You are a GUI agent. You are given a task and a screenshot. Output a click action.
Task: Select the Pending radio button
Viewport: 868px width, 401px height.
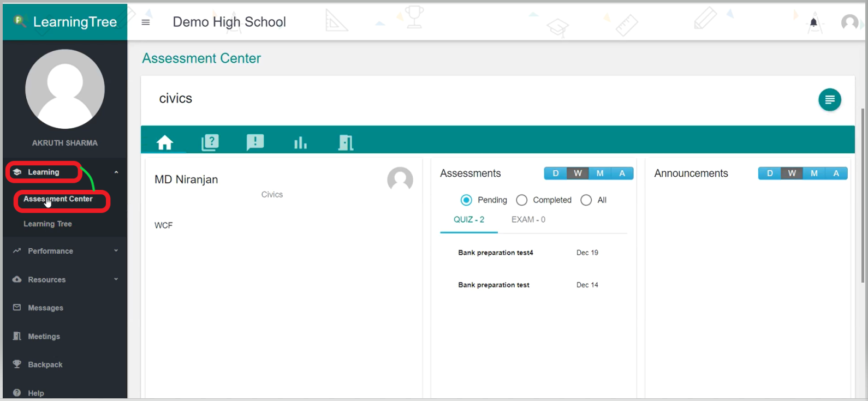click(x=466, y=200)
